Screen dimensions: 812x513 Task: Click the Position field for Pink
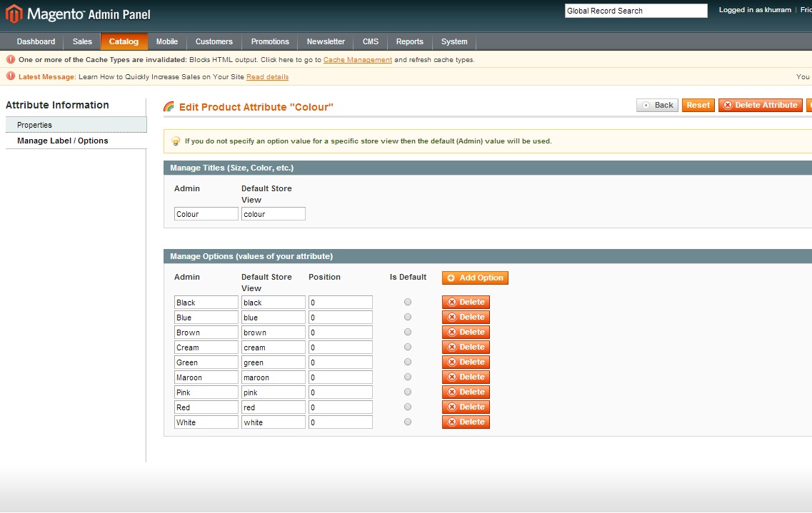coord(340,392)
